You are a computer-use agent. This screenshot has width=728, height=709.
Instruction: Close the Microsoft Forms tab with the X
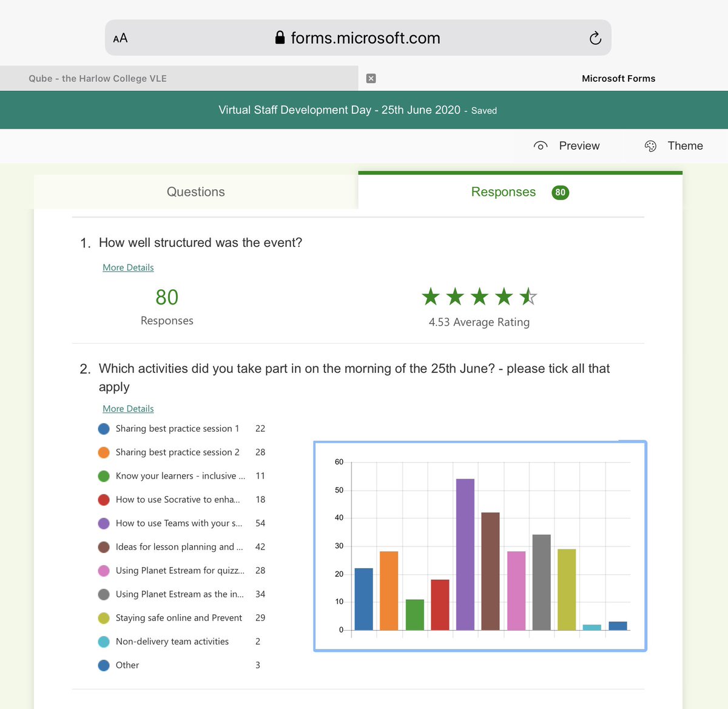371,78
